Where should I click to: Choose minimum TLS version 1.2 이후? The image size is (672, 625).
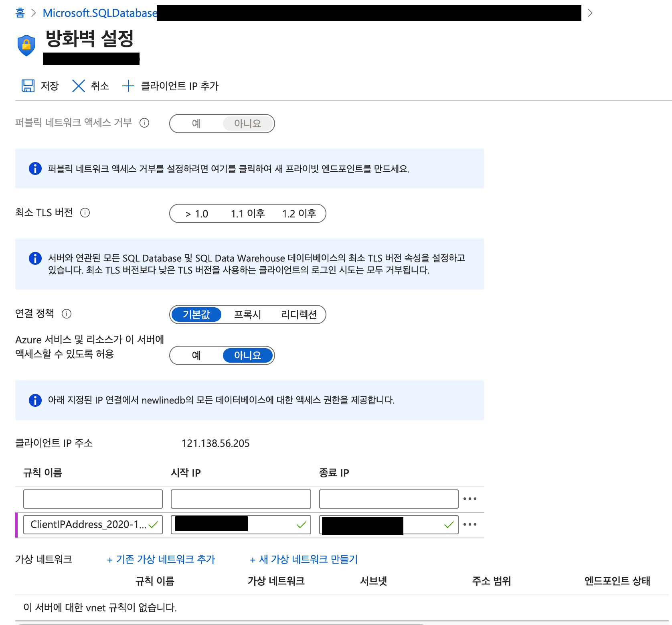pyautogui.click(x=299, y=213)
